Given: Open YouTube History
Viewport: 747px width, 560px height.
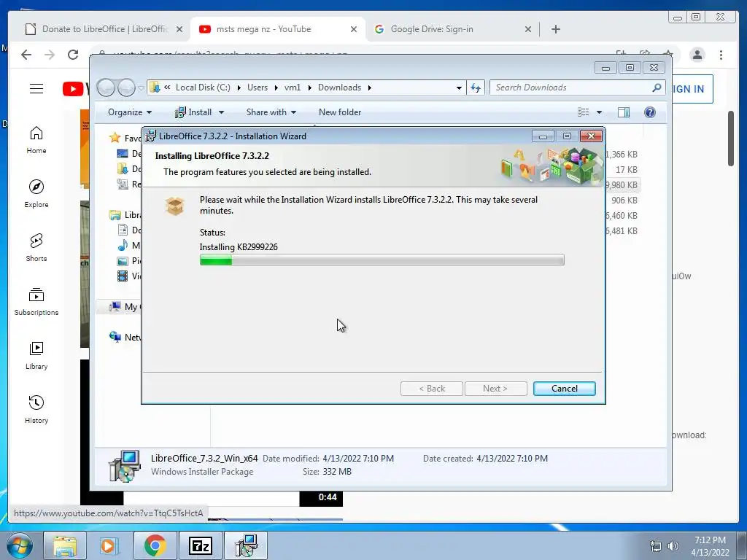Looking at the screenshot, I should click(x=36, y=410).
